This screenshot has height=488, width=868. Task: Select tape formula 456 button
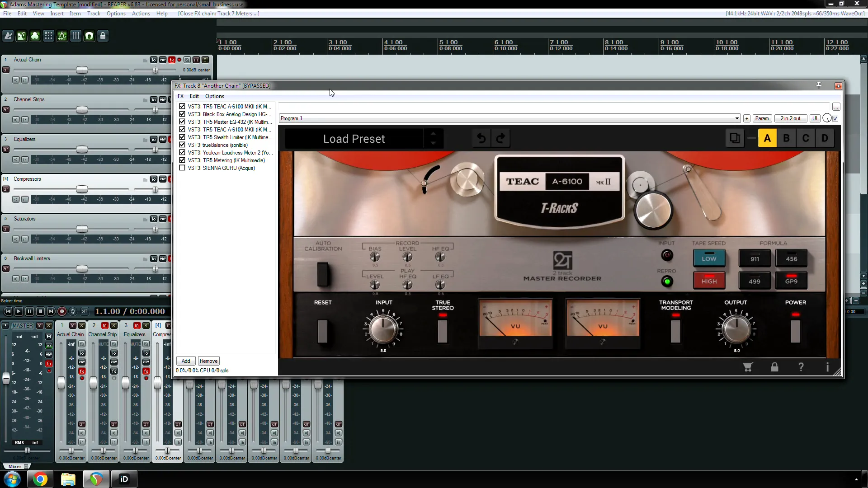[792, 258]
